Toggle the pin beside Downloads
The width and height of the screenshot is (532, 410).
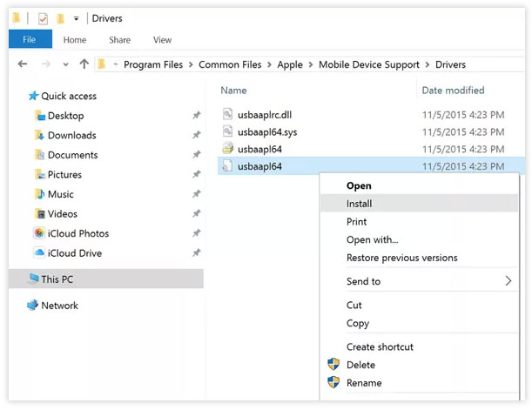coord(197,135)
